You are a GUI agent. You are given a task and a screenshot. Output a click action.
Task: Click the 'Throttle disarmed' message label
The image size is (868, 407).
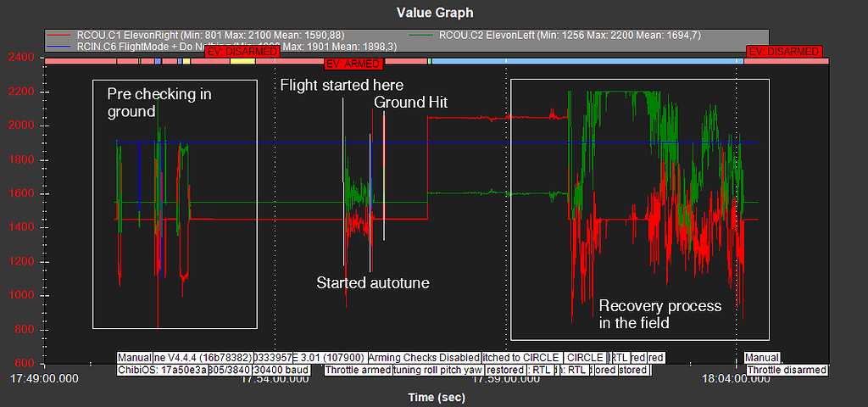[x=787, y=370]
